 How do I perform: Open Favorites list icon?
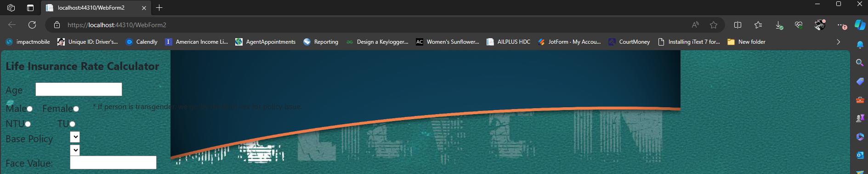pyautogui.click(x=758, y=25)
